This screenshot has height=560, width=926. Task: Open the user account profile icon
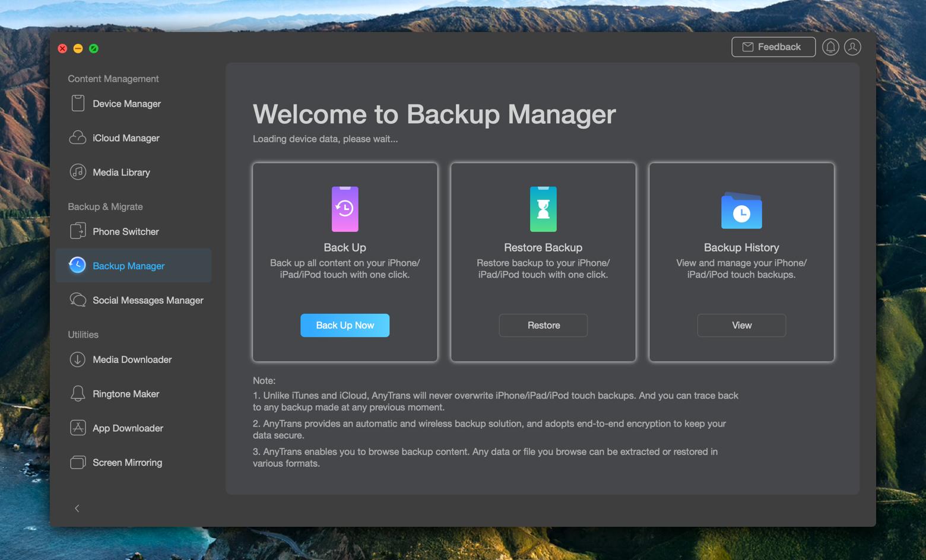pos(852,47)
